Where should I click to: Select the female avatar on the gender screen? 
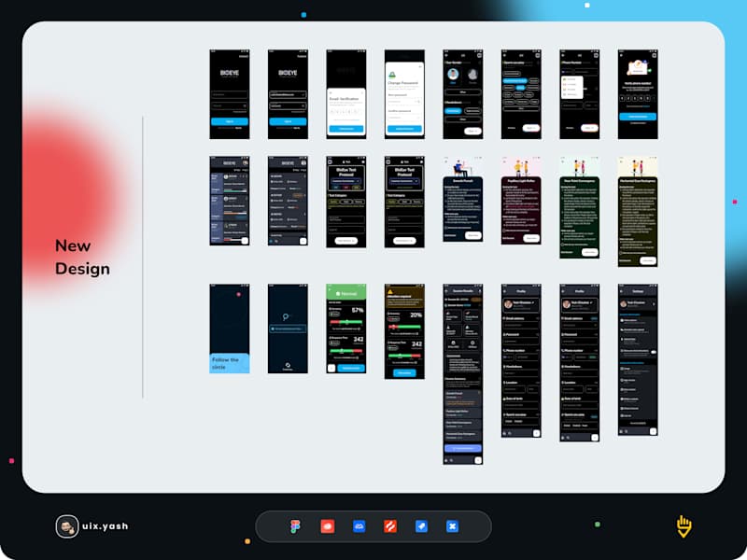point(472,75)
